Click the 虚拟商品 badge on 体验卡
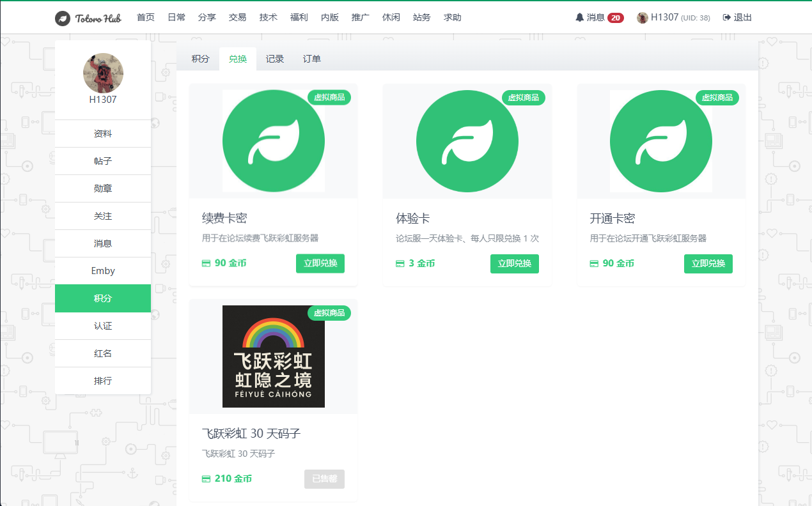Screen dimensions: 812x506 523,97
